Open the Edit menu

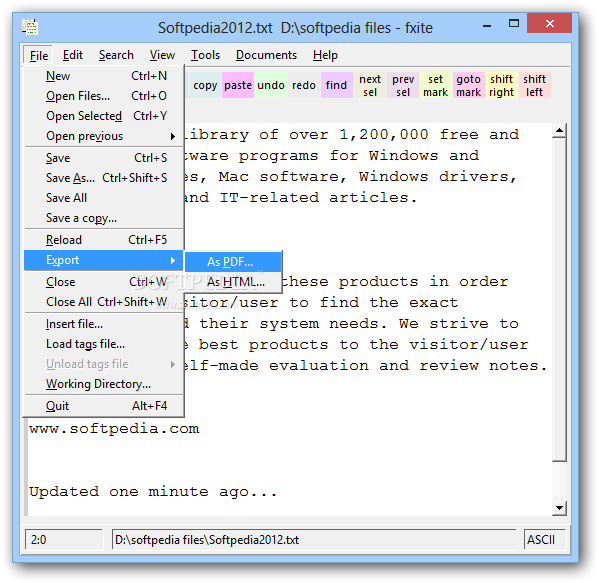73,55
